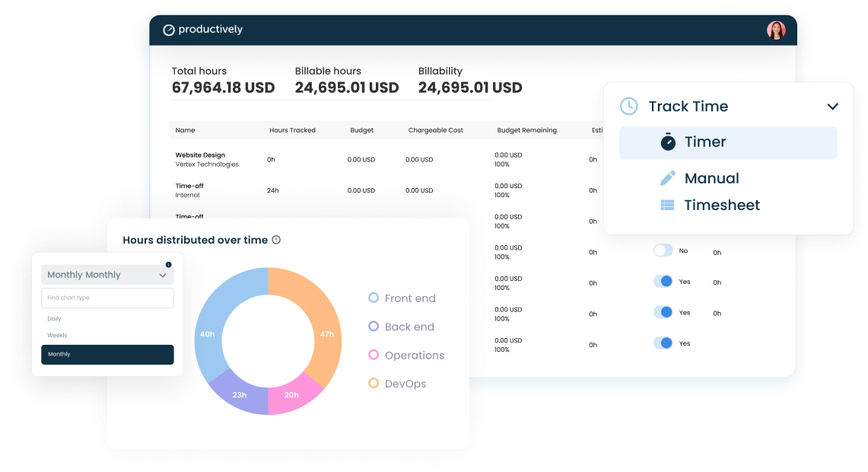The image size is (868, 472).
Task: Open the Website Design project row
Action: tap(200, 155)
